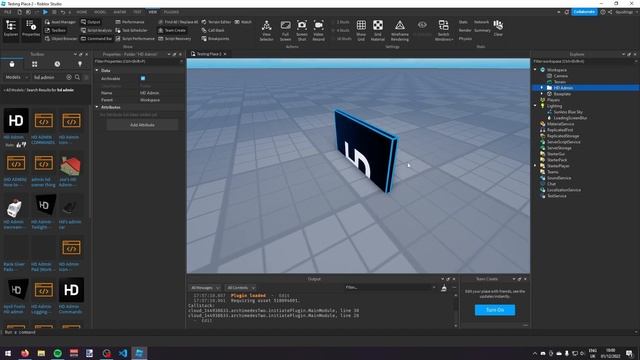
Task: Open Spotify from the taskbar
Action: click(x=58, y=353)
